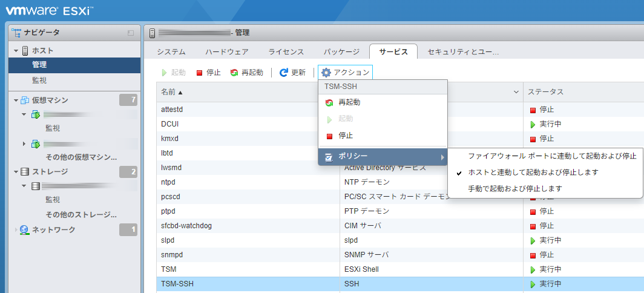
Task: Click the virtual machine count badge 7
Action: (128, 100)
